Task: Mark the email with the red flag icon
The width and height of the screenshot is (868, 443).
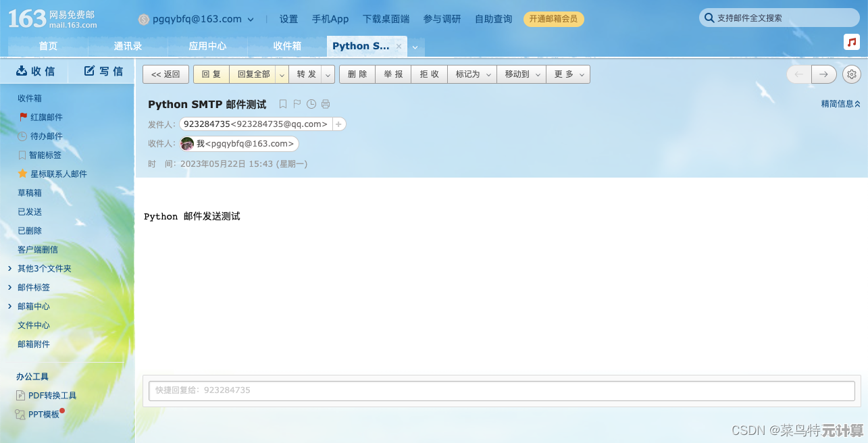Action: point(297,104)
